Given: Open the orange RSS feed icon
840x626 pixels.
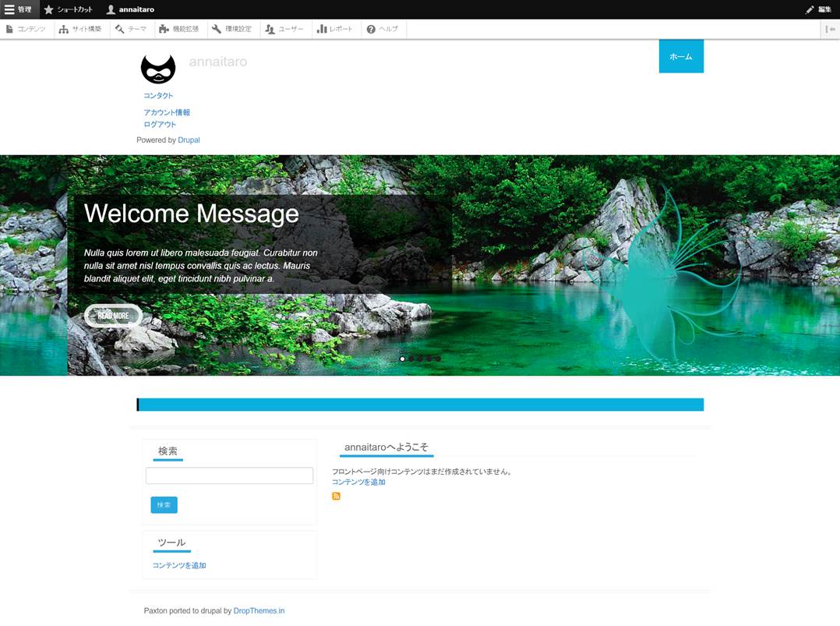Looking at the screenshot, I should [x=336, y=497].
